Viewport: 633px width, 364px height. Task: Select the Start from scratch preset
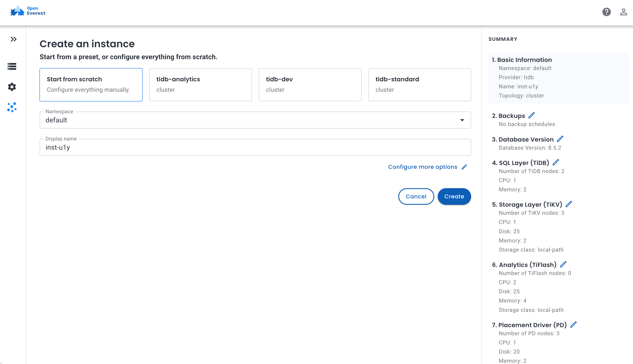tap(91, 85)
